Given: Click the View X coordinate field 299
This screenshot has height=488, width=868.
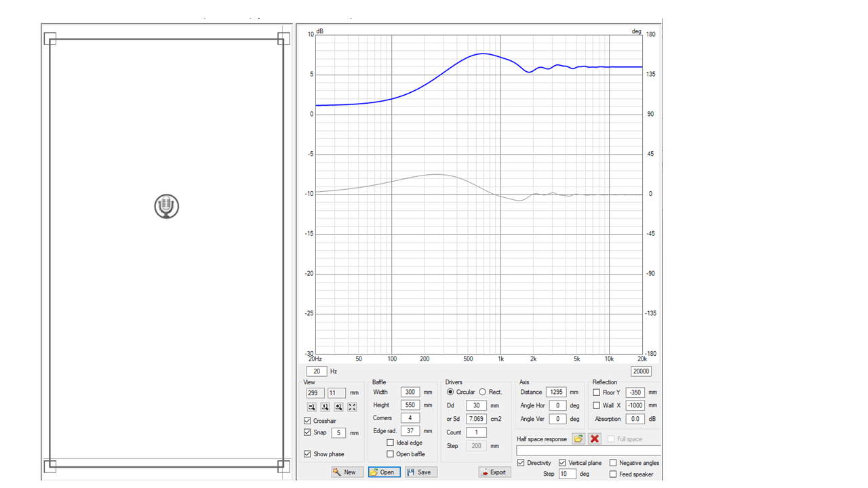Looking at the screenshot, I should [315, 392].
